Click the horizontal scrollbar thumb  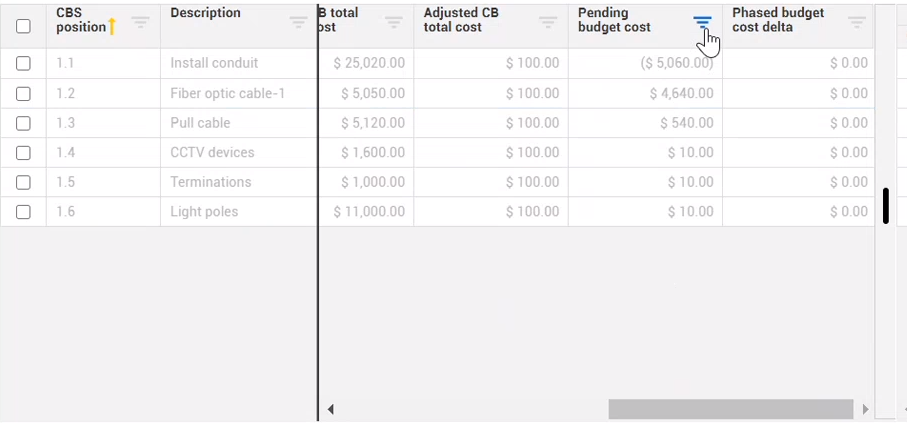731,409
